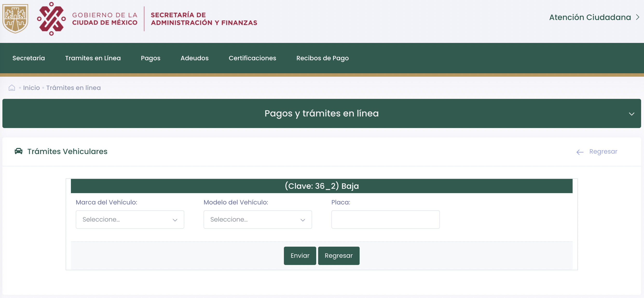Viewport: 644px width, 298px height.
Task: Click the car icon beside Trámites Vehiculares
Action: click(x=19, y=151)
